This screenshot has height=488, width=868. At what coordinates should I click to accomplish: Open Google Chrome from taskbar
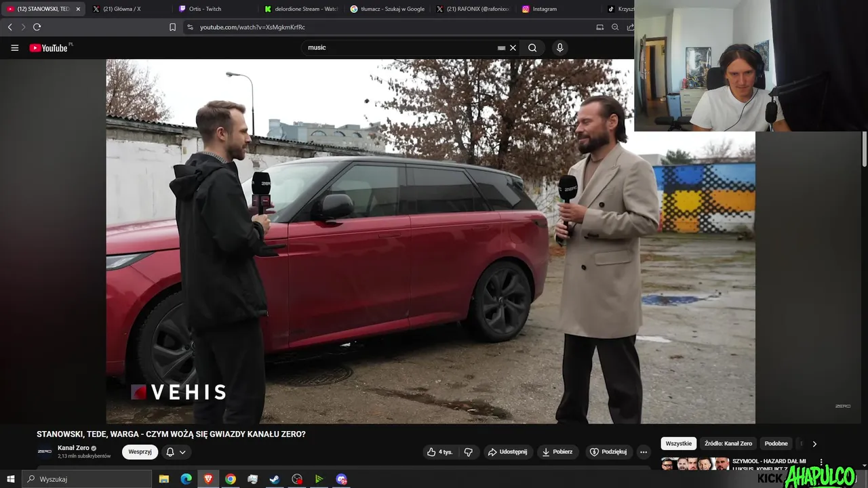[x=231, y=479]
